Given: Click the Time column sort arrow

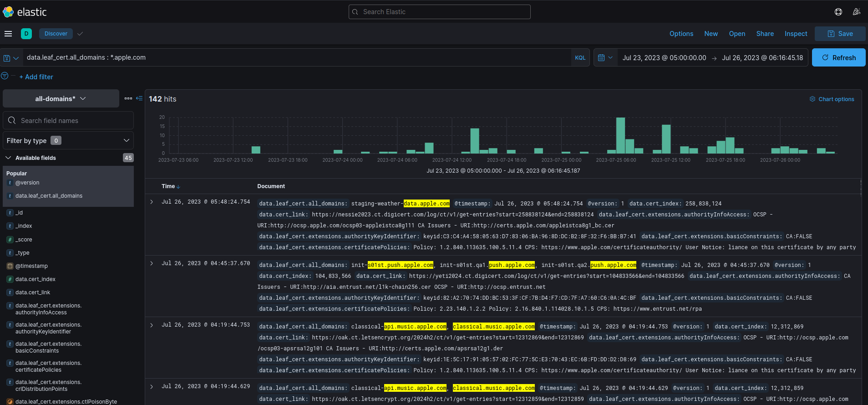Looking at the screenshot, I should (178, 187).
